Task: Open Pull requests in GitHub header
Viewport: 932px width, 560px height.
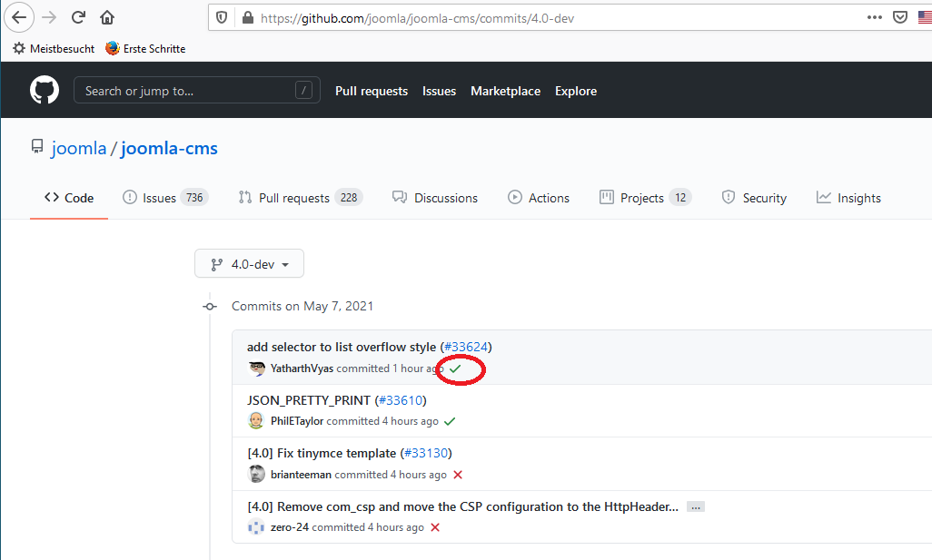Action: pos(372,91)
